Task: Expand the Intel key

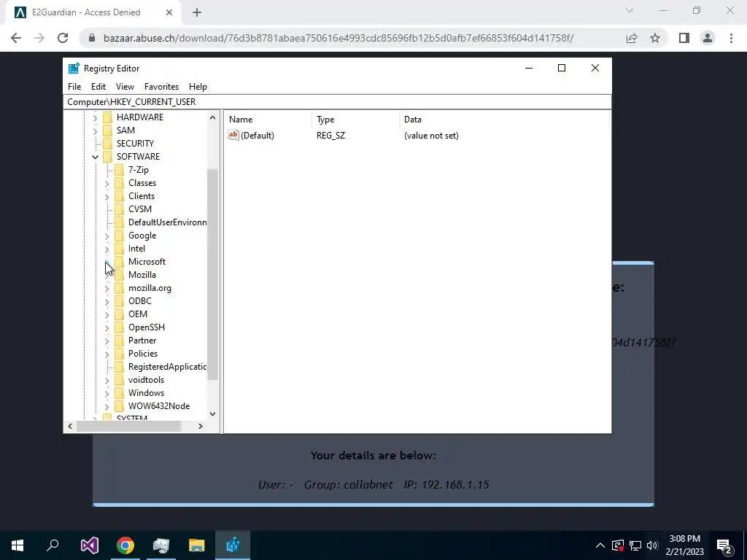Action: coord(107,249)
